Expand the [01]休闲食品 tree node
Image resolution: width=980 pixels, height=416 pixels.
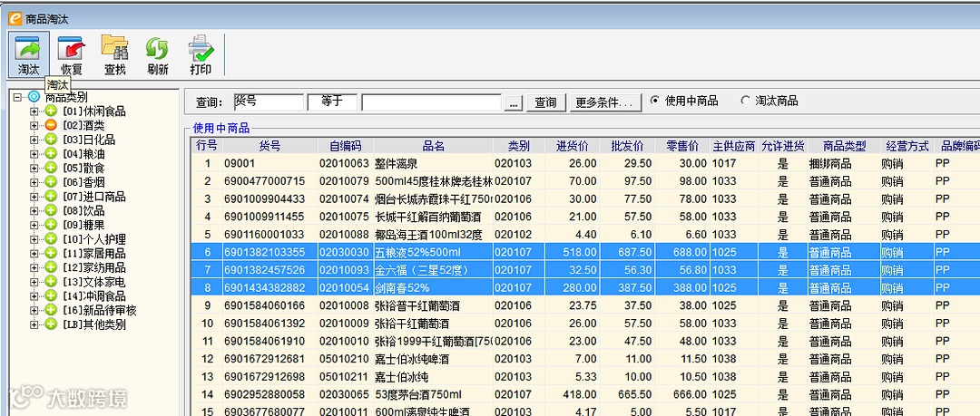click(34, 111)
